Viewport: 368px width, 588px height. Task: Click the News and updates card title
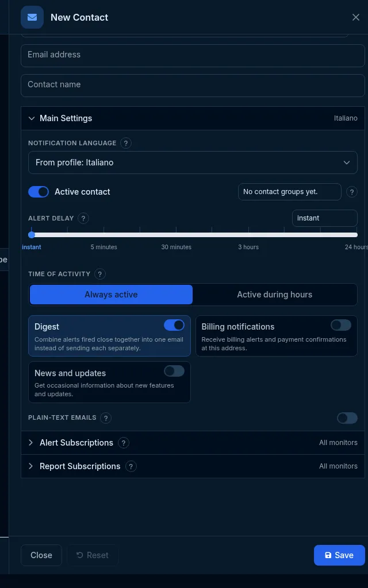(x=70, y=373)
